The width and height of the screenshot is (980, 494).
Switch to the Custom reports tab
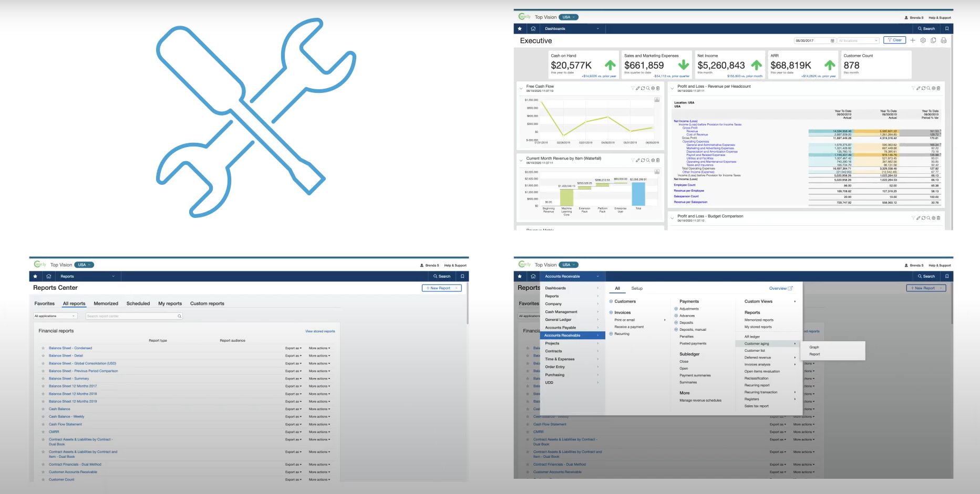207,303
